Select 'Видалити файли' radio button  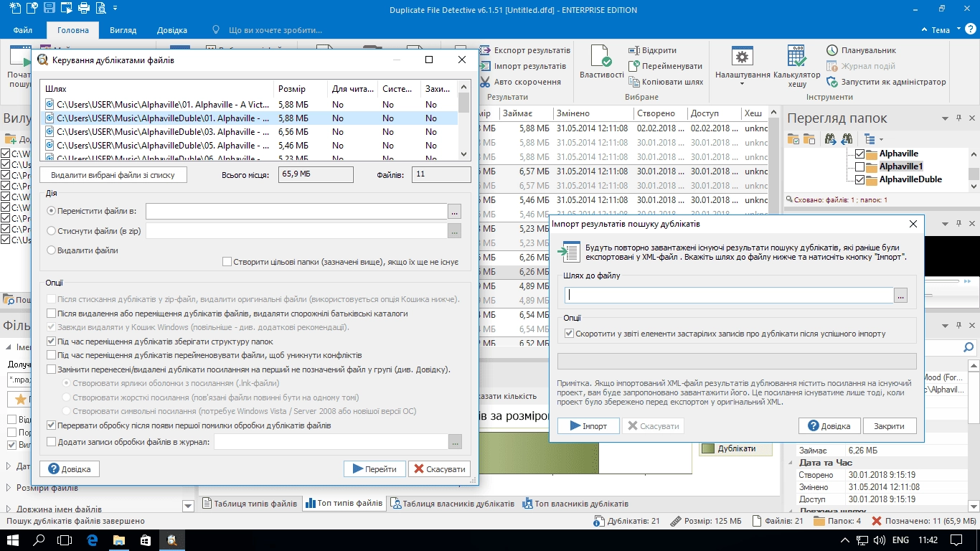51,250
